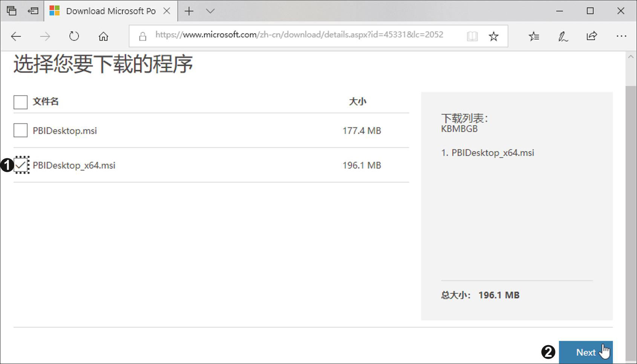Click the page scrollbar up arrow
637x364 pixels.
[631, 57]
